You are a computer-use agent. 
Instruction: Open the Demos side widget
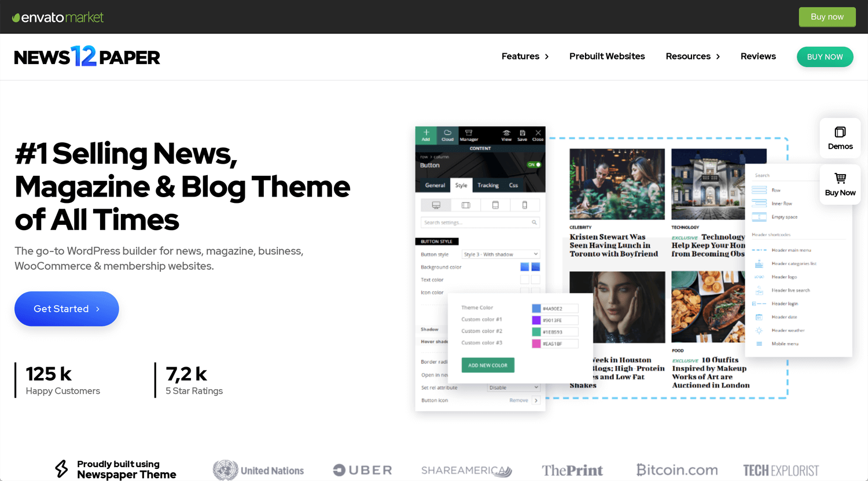[x=840, y=138]
